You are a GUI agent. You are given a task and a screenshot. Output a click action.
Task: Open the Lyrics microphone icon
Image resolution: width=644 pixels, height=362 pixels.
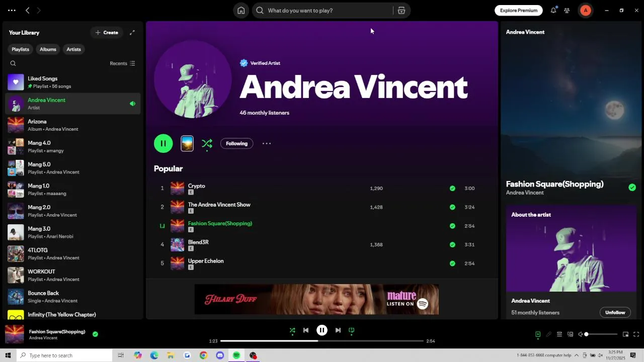click(549, 334)
